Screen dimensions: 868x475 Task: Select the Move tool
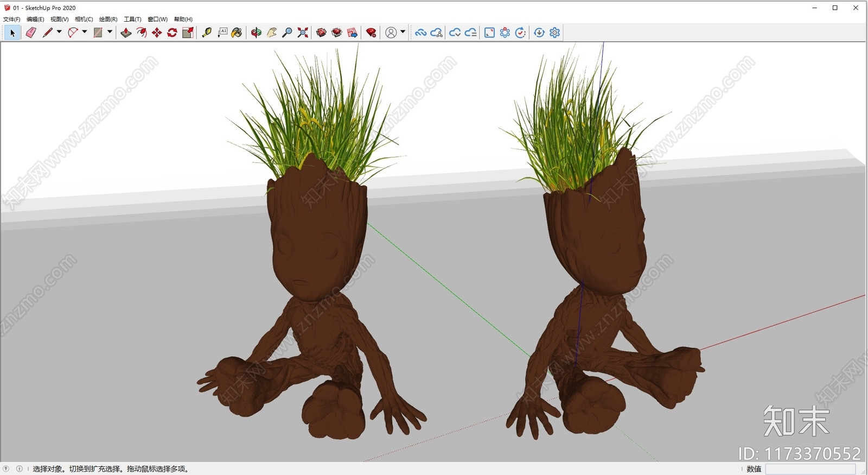tap(157, 33)
